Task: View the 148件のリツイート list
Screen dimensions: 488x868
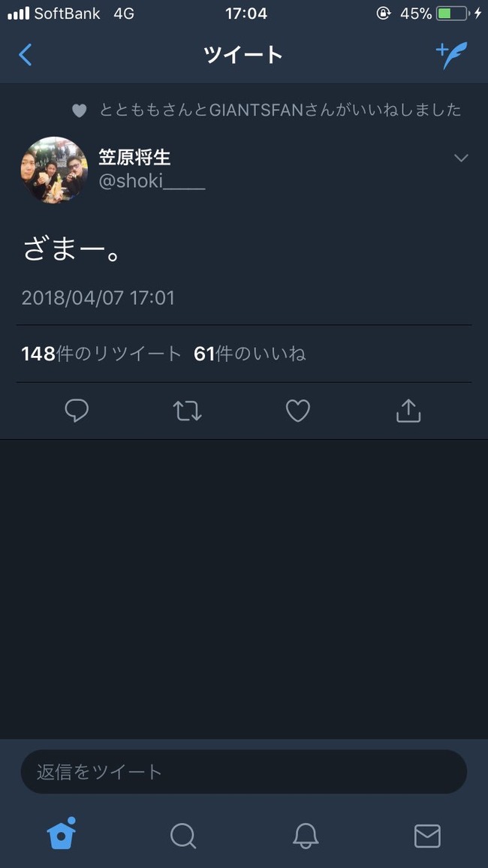Action: coord(101,354)
